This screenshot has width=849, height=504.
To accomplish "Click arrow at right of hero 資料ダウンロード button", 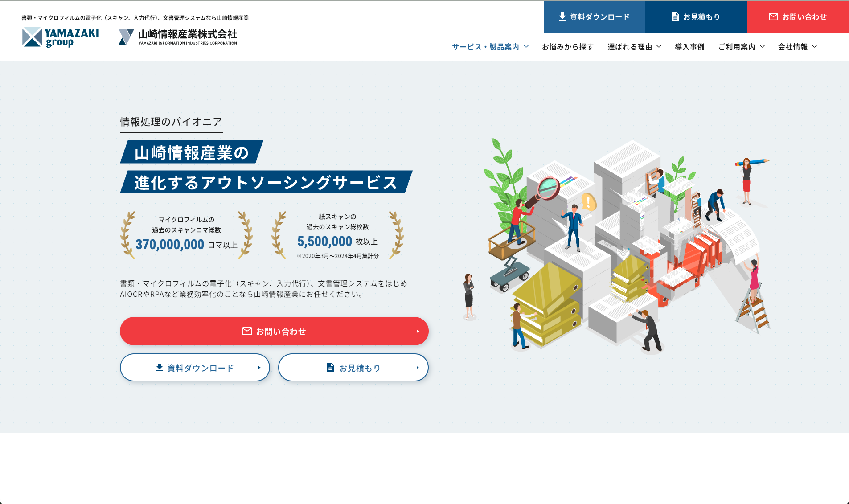I will pos(259,368).
